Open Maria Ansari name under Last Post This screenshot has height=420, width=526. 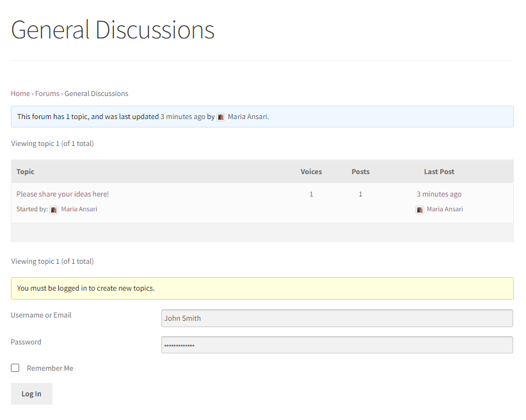pos(445,209)
